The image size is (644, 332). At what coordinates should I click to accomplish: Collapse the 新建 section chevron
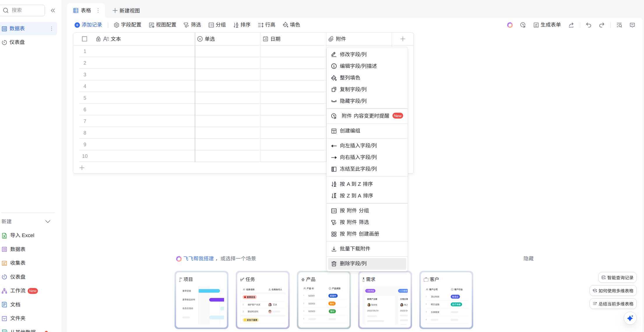point(48,222)
